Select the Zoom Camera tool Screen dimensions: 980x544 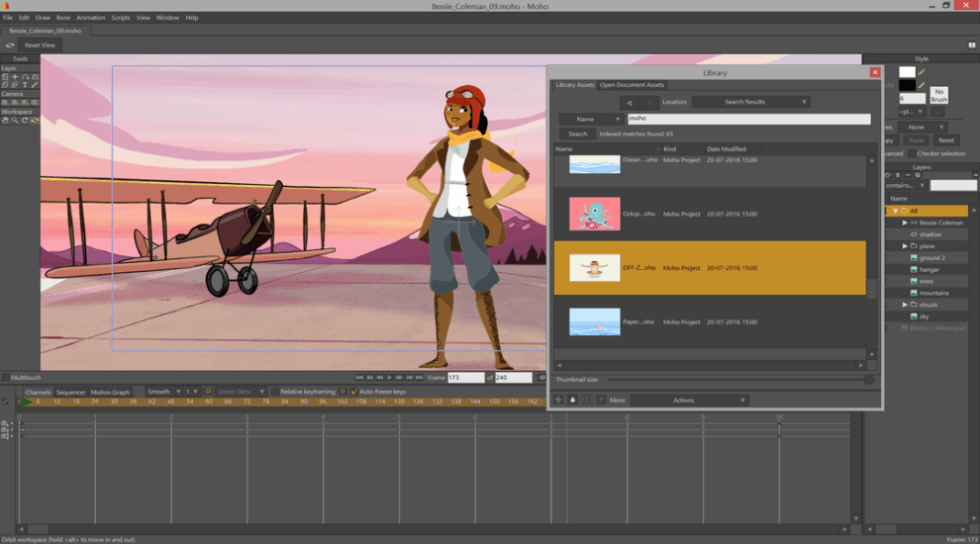pos(15,103)
